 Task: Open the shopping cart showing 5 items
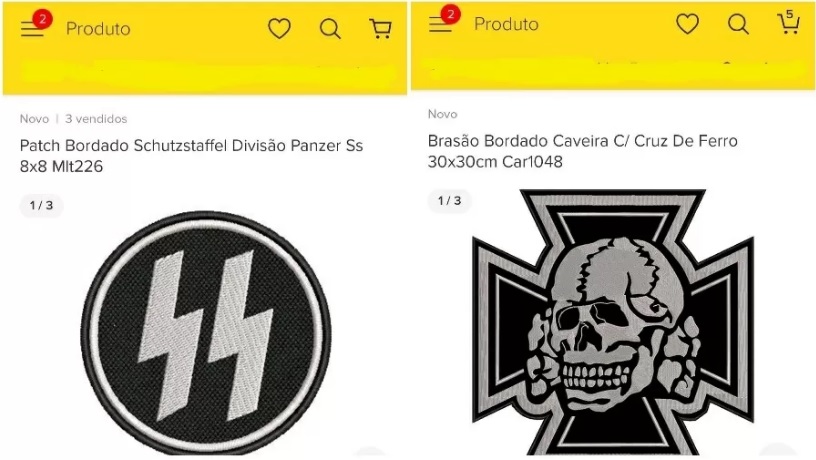[x=788, y=22]
